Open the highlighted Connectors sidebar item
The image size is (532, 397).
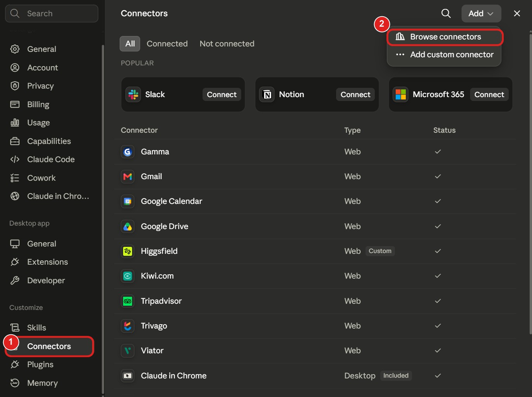pos(50,346)
